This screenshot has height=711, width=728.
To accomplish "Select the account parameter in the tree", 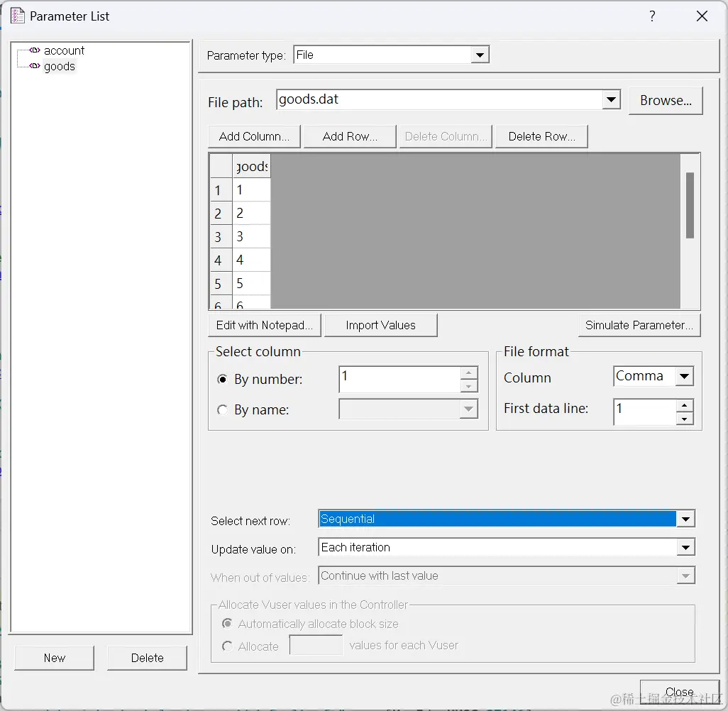I will coord(64,50).
